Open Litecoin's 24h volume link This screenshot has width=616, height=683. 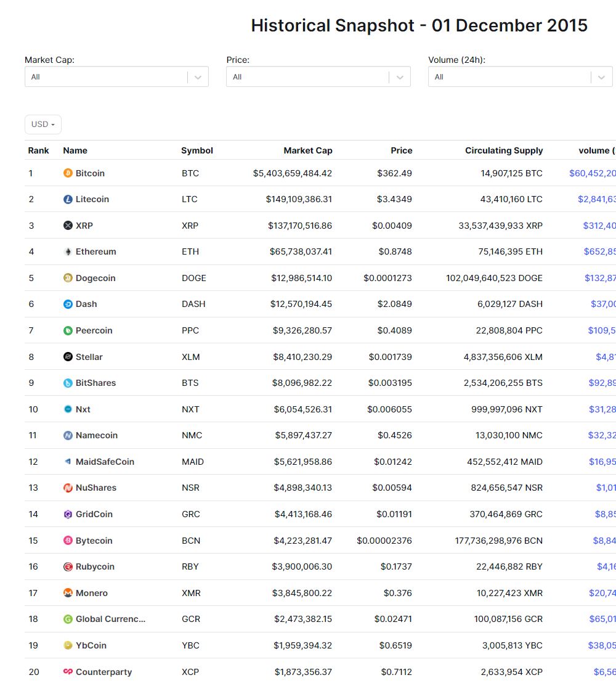point(597,199)
